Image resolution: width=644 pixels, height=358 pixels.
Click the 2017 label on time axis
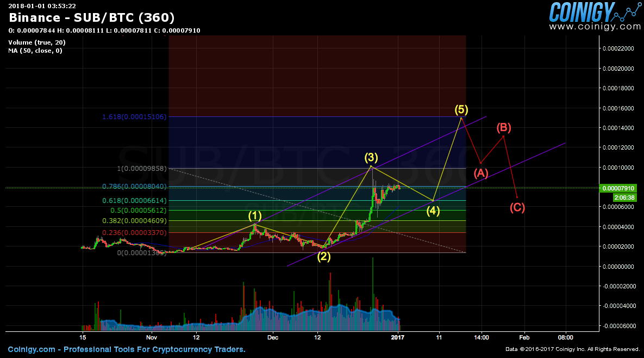point(398,337)
